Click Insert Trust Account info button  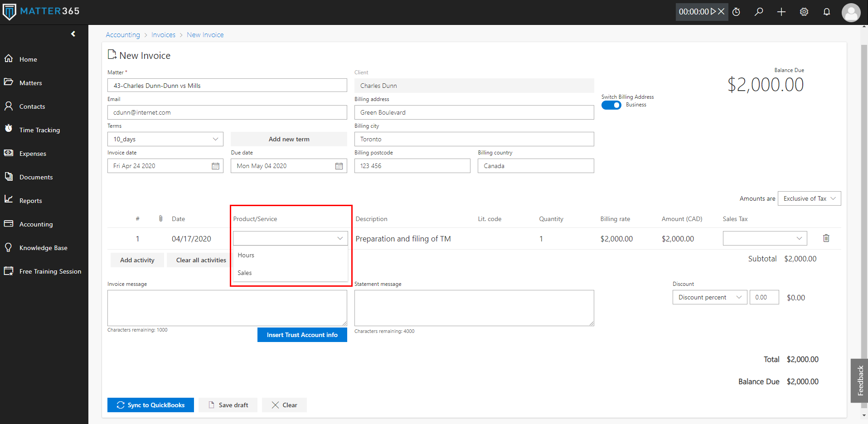pos(302,335)
